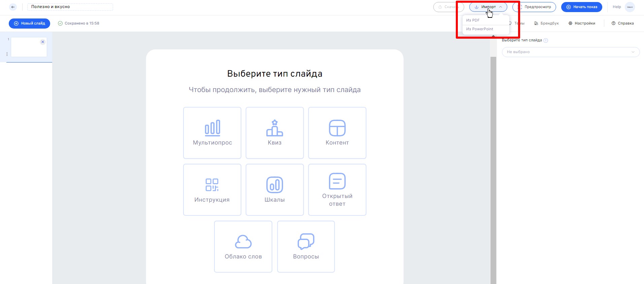Click the canvas vertical scrollbar
This screenshot has width=644, height=284.
tap(493, 170)
